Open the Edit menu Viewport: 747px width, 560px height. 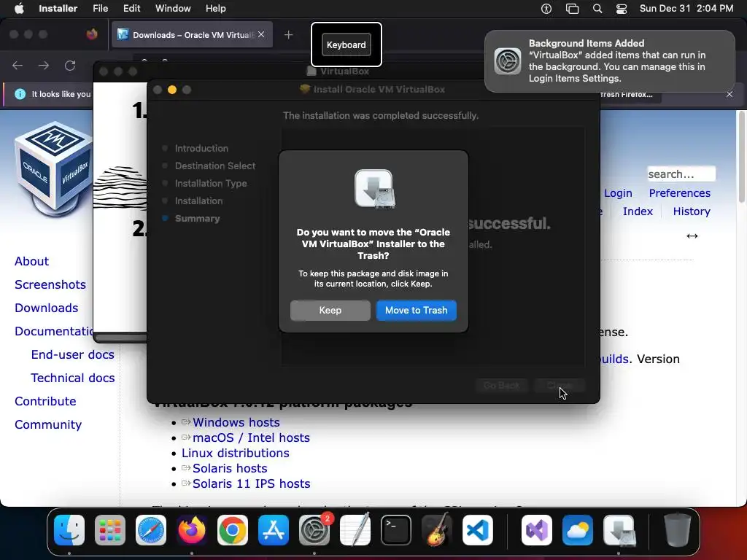tap(131, 8)
